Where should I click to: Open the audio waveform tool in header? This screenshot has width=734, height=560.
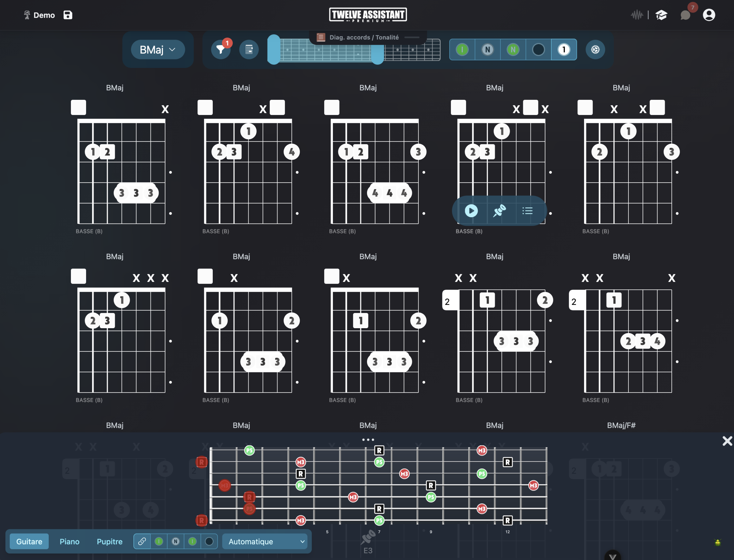click(637, 15)
